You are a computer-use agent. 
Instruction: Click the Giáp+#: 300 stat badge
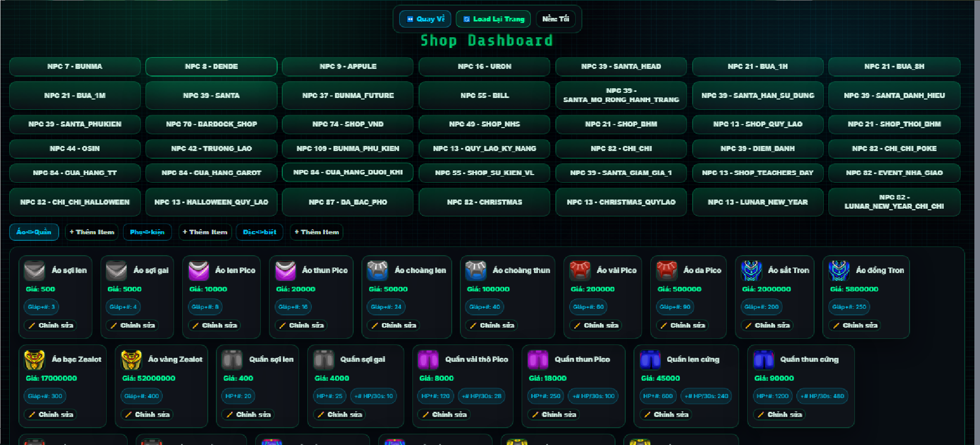(45, 396)
